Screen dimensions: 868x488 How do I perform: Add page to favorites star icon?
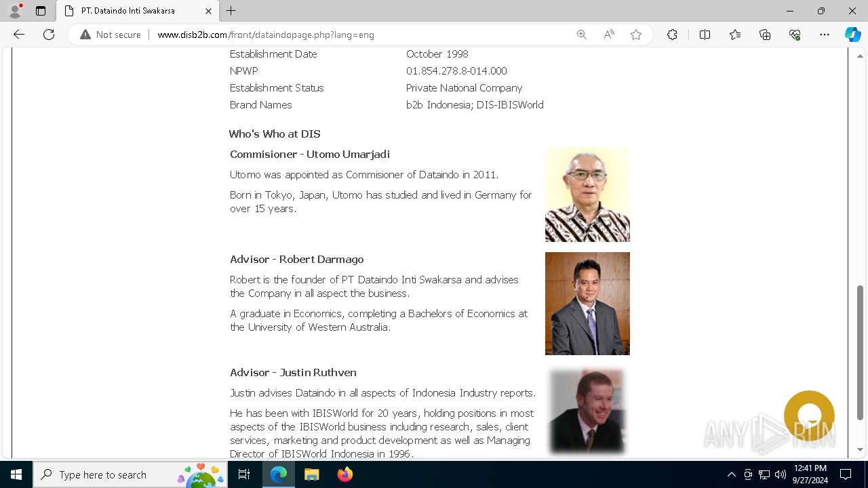[636, 35]
